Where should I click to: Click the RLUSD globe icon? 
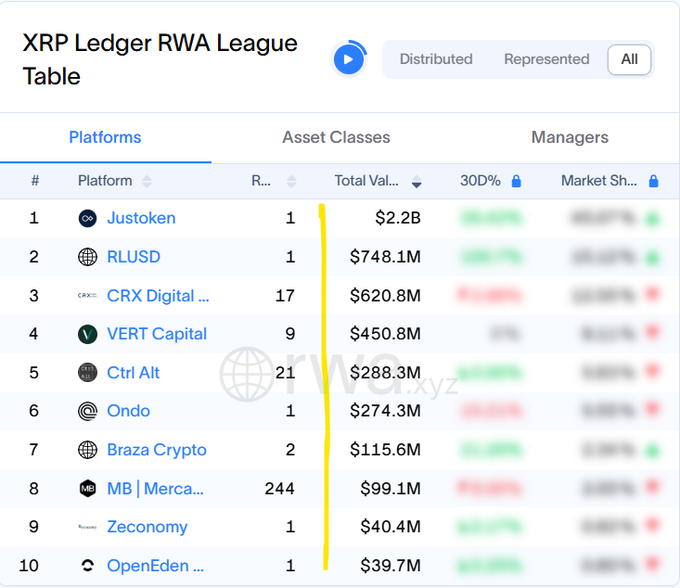(88, 257)
